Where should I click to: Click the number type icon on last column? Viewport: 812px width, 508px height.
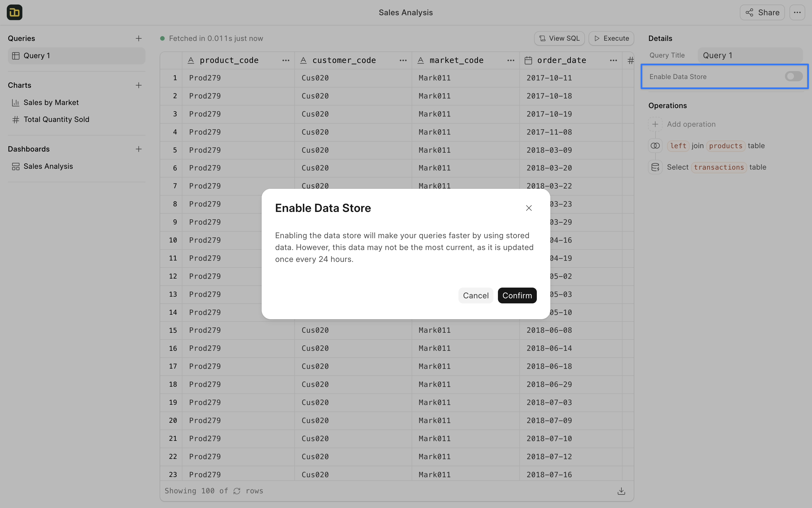[630, 60]
